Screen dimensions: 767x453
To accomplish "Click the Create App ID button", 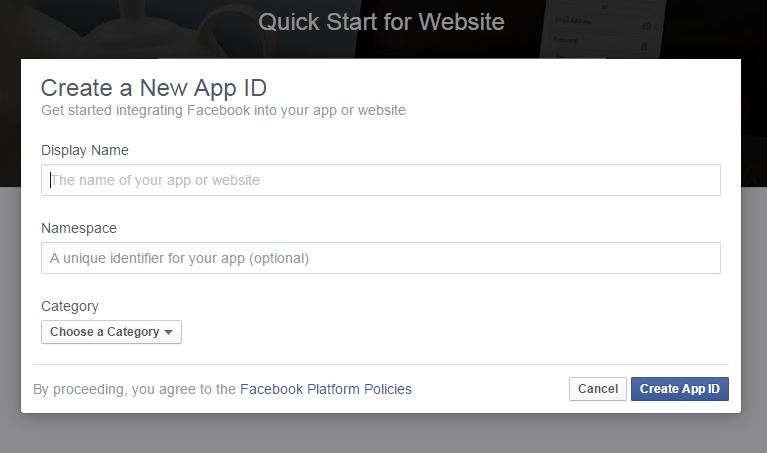I will click(679, 389).
